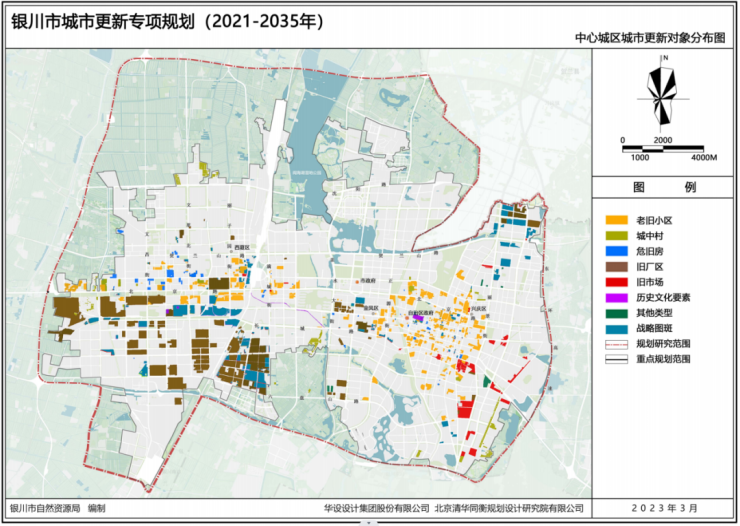
Task: Click the 市政府 label on map
Action: (x=368, y=281)
